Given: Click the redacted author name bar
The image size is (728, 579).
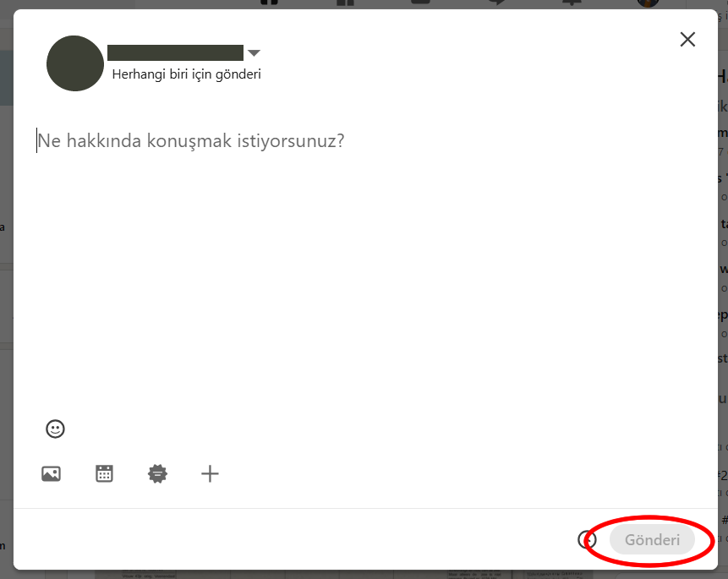Looking at the screenshot, I should 176,53.
